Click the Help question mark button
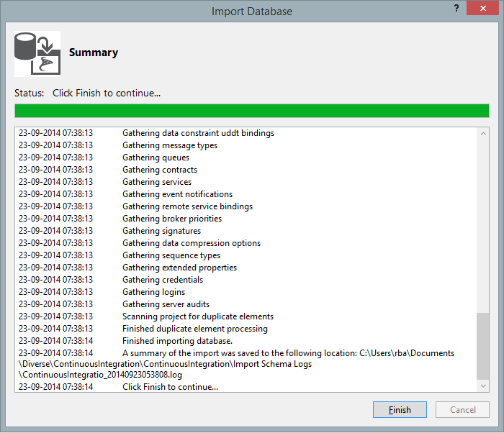 tap(456, 9)
